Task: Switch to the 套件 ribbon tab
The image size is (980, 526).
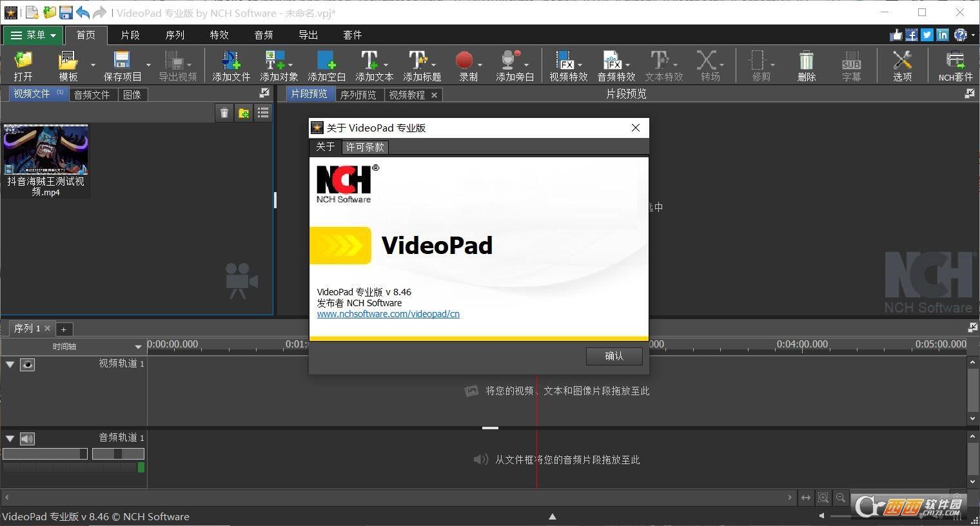Action: tap(352, 35)
